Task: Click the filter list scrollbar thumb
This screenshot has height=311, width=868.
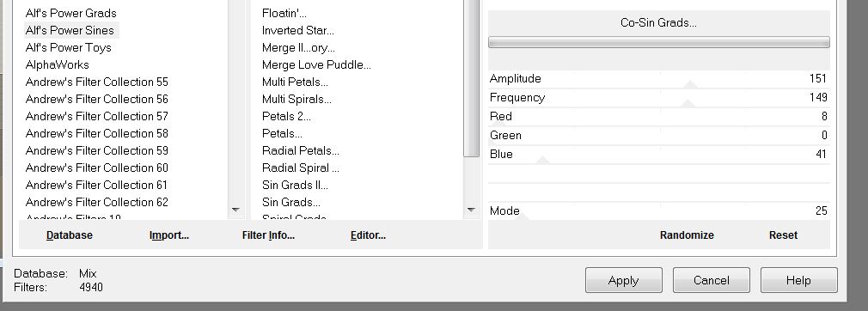Action: click(x=471, y=77)
